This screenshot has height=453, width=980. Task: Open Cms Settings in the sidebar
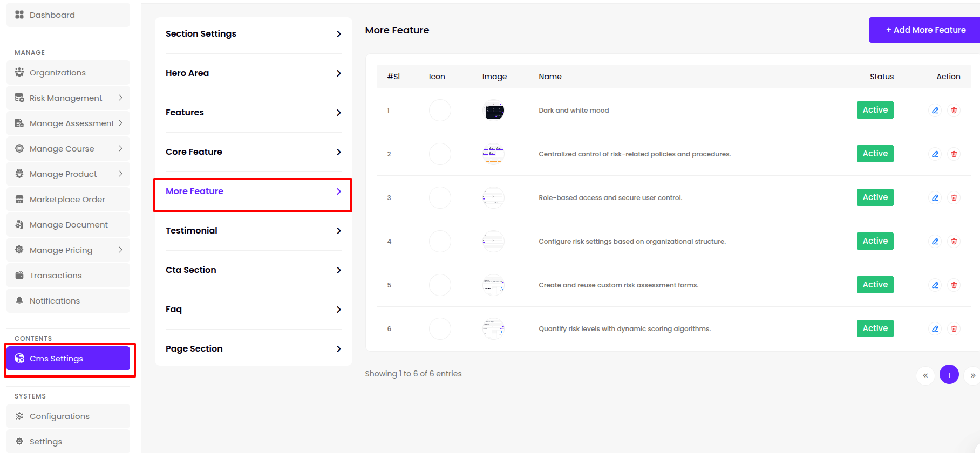[68, 359]
